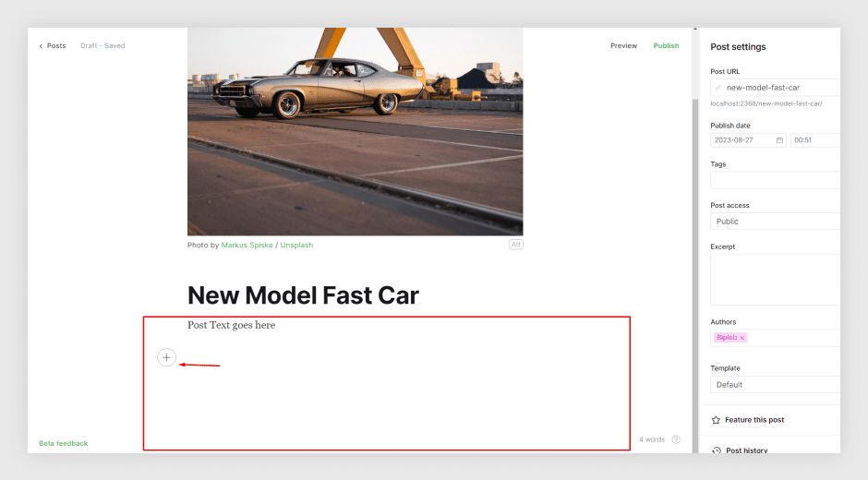Screen dimensions: 868x480
Task: Click the Preview button
Action: [623, 46]
